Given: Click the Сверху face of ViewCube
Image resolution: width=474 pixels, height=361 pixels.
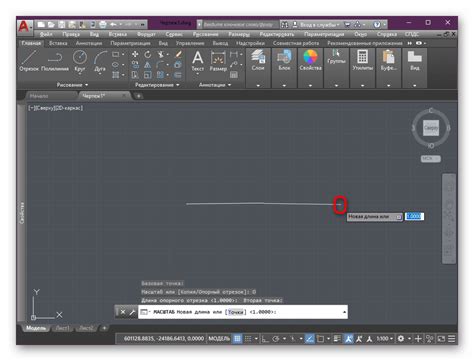Looking at the screenshot, I should coord(431,128).
